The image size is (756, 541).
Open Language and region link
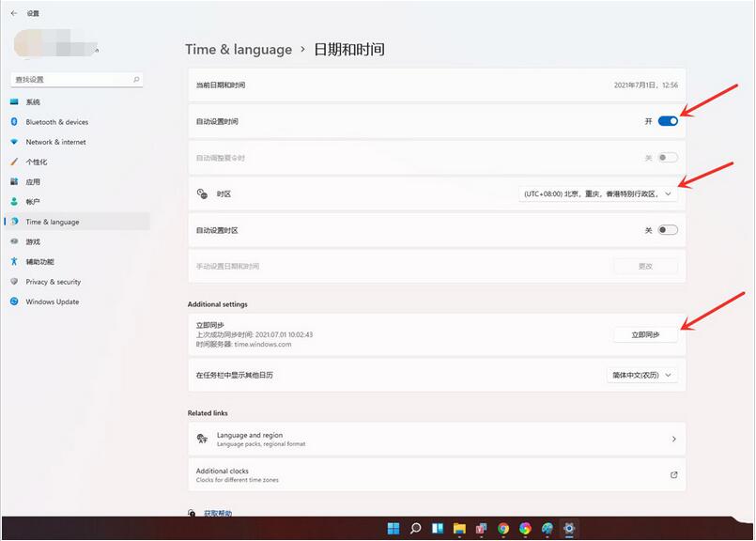click(x=437, y=439)
